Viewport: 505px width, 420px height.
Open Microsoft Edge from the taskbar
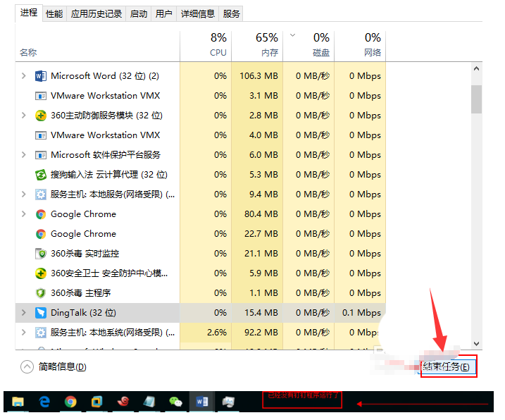[x=44, y=402]
